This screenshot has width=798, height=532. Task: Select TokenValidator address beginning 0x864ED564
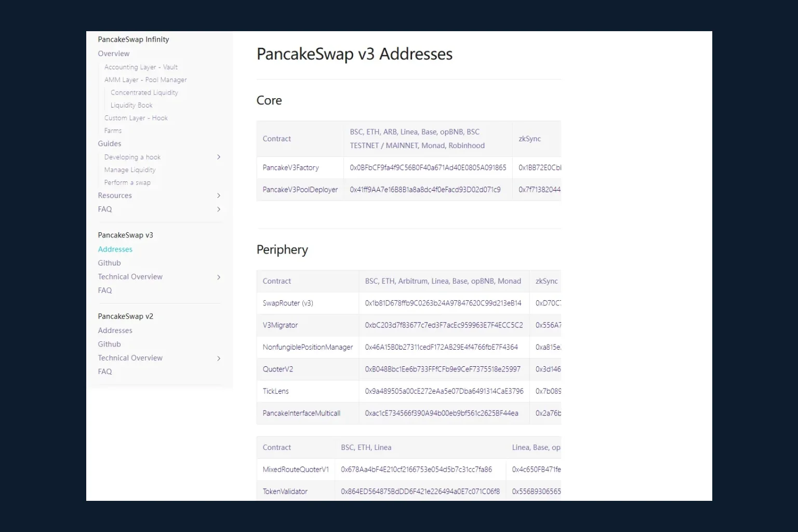pos(420,491)
